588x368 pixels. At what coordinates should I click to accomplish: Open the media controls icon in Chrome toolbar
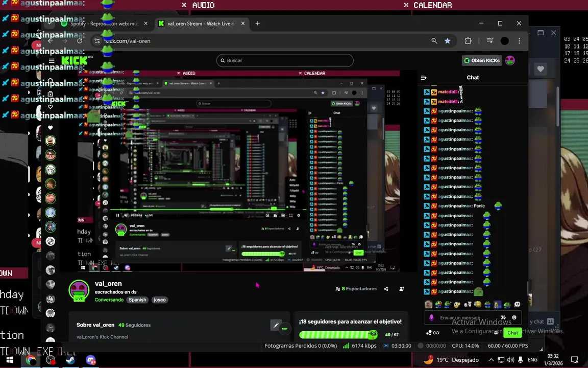(490, 41)
